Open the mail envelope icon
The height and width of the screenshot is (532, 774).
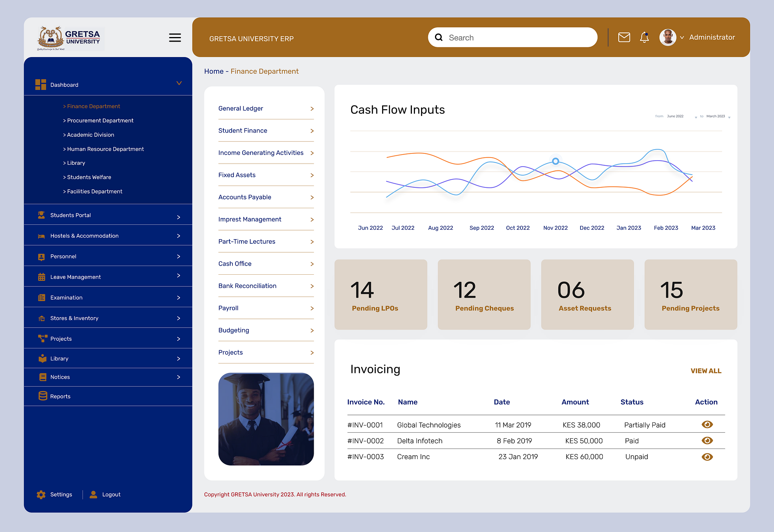click(624, 37)
